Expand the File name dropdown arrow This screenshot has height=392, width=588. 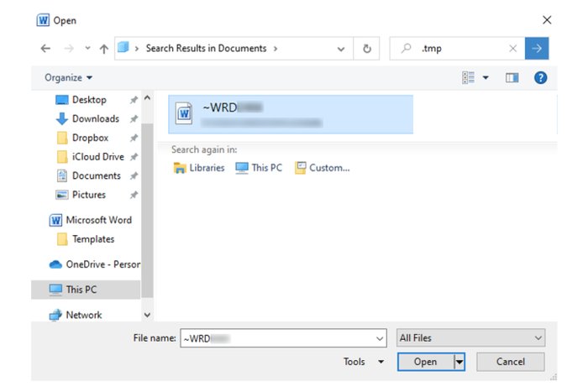click(379, 337)
